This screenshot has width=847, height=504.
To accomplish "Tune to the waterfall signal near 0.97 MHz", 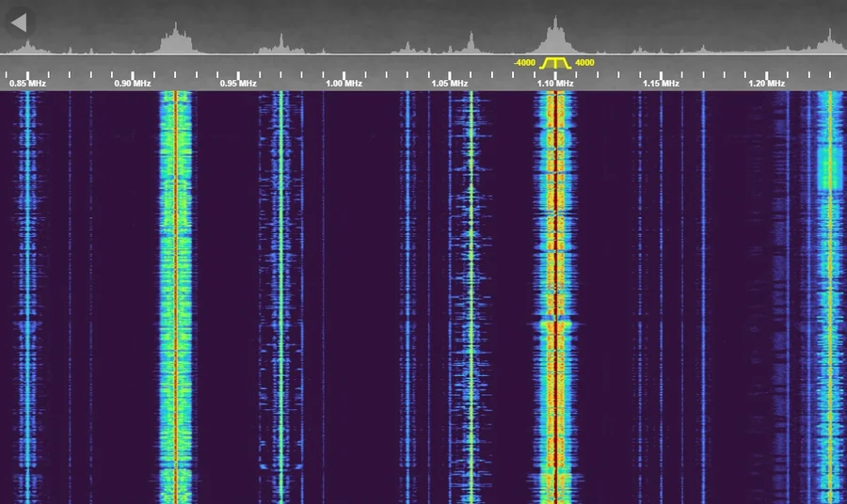I will [x=280, y=297].
